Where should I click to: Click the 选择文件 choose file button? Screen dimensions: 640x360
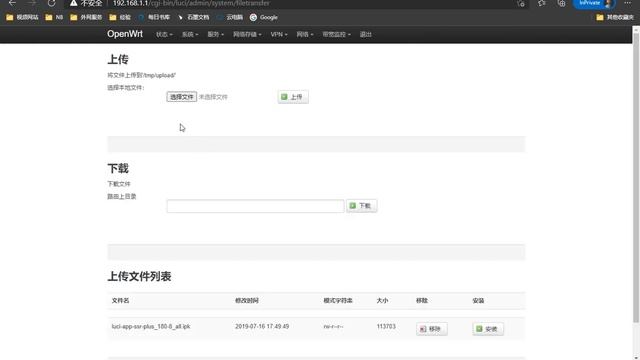pyautogui.click(x=182, y=97)
